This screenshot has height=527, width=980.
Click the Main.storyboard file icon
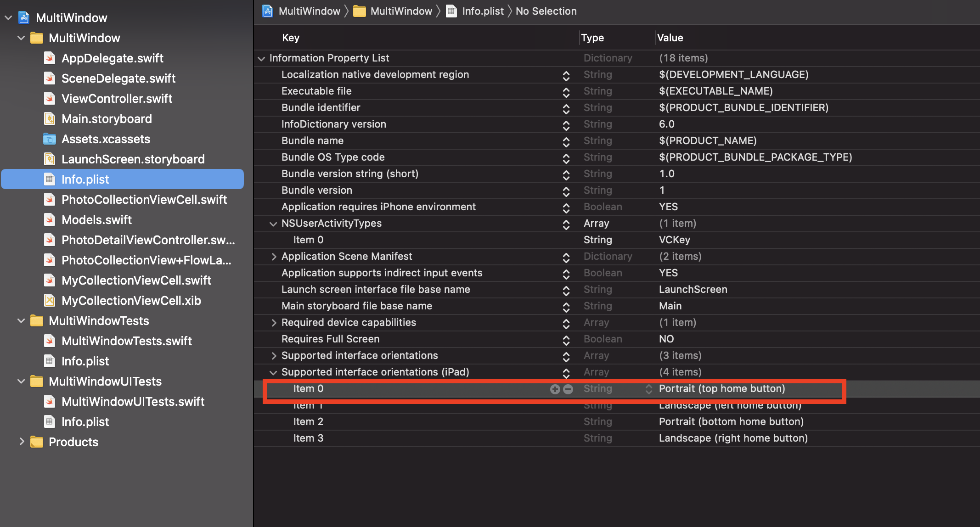click(x=50, y=119)
